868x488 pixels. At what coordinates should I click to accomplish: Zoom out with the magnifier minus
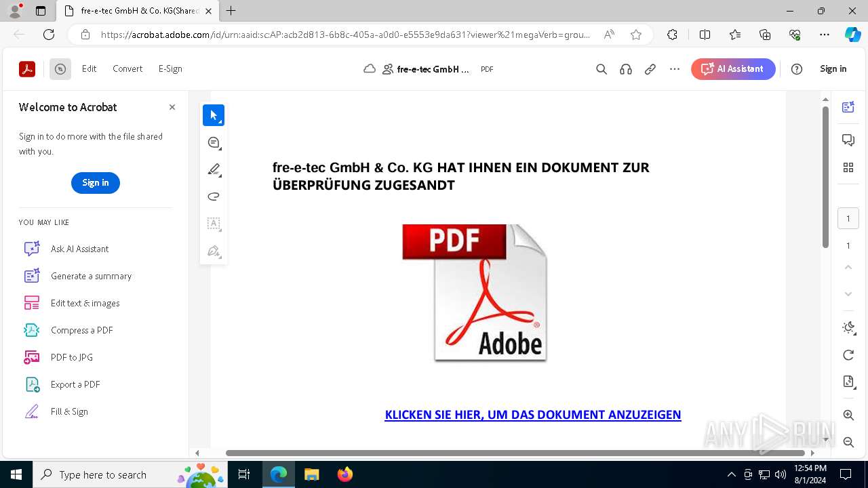click(x=848, y=442)
